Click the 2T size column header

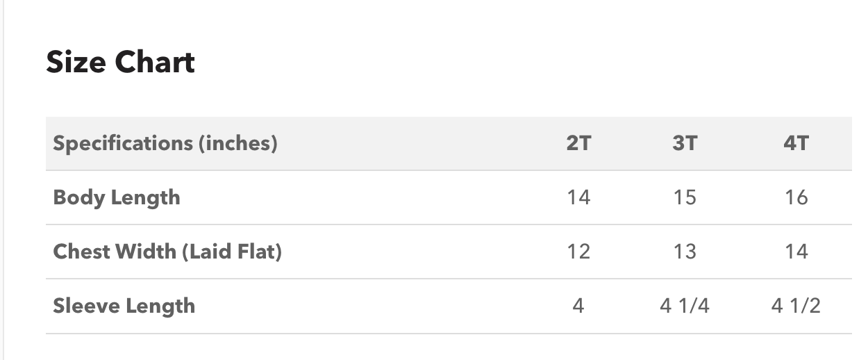pos(578,144)
